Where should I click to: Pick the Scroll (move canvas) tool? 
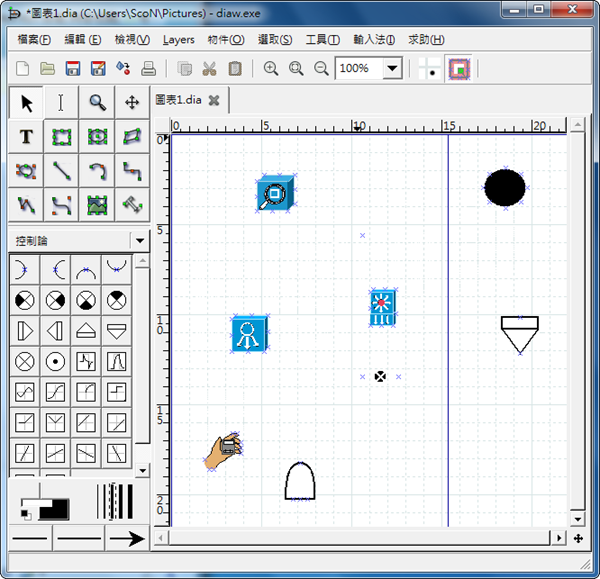[132, 102]
